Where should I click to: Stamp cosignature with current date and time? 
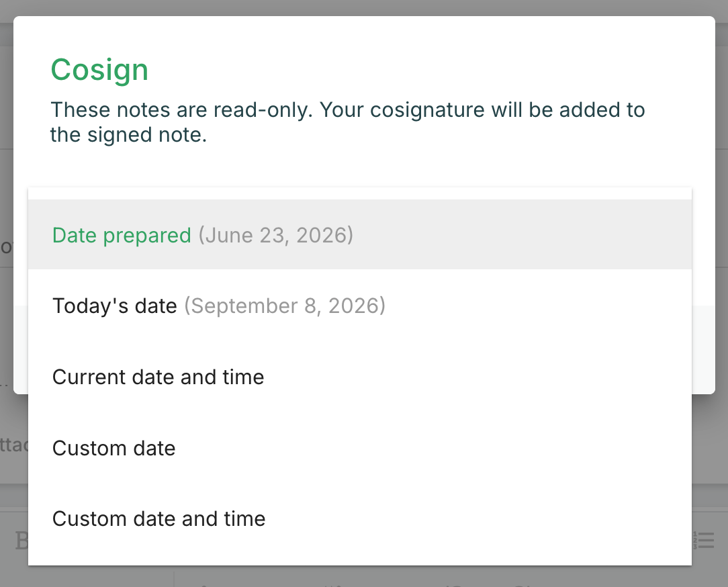tap(360, 377)
